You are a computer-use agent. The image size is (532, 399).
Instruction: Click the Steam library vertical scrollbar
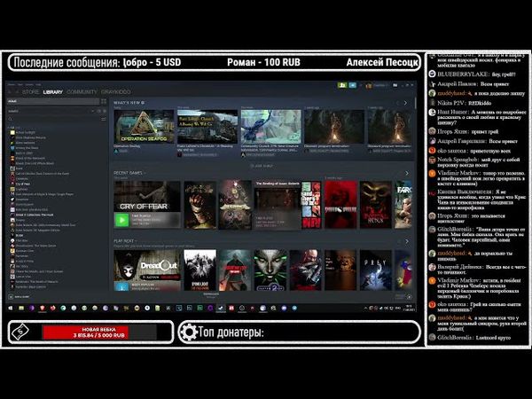(x=415, y=104)
